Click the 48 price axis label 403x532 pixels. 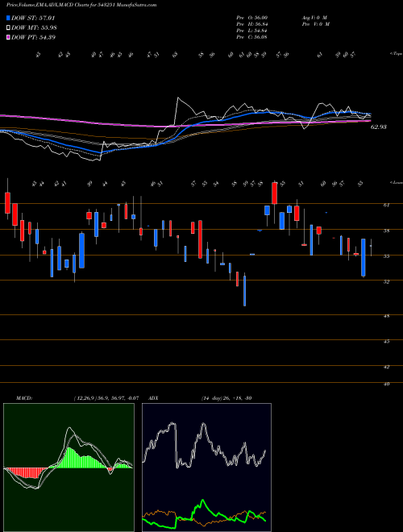pos(386,316)
